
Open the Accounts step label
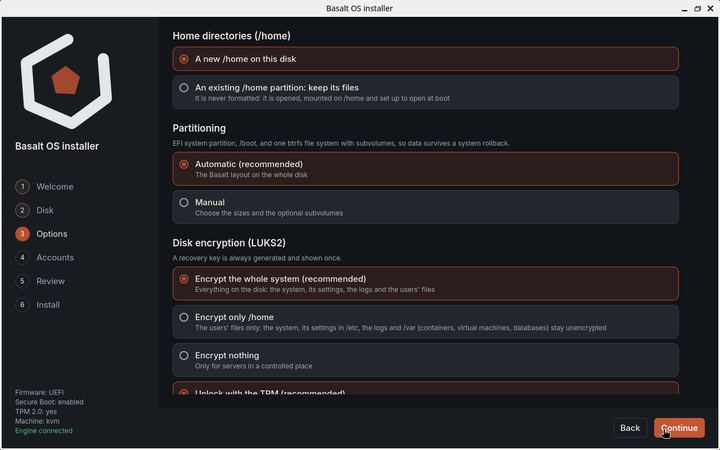(55, 258)
